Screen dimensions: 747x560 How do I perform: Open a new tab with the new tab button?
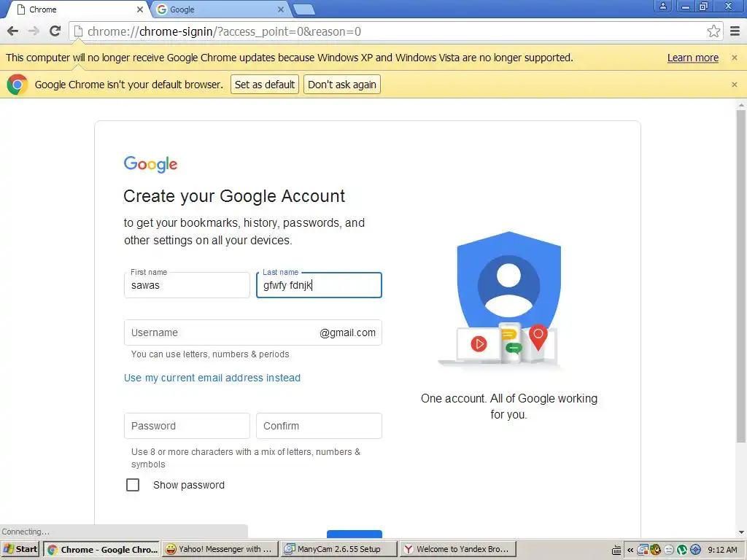(304, 9)
